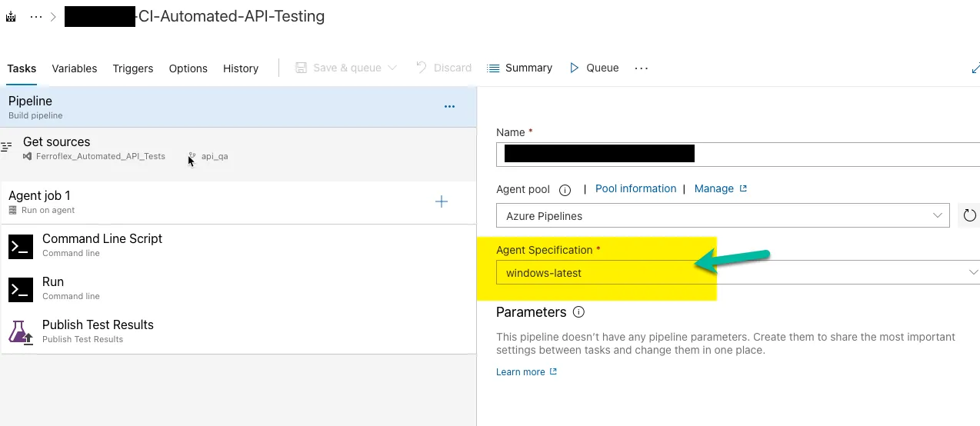
Task: Click the Command Line Script task icon
Action: point(21,246)
